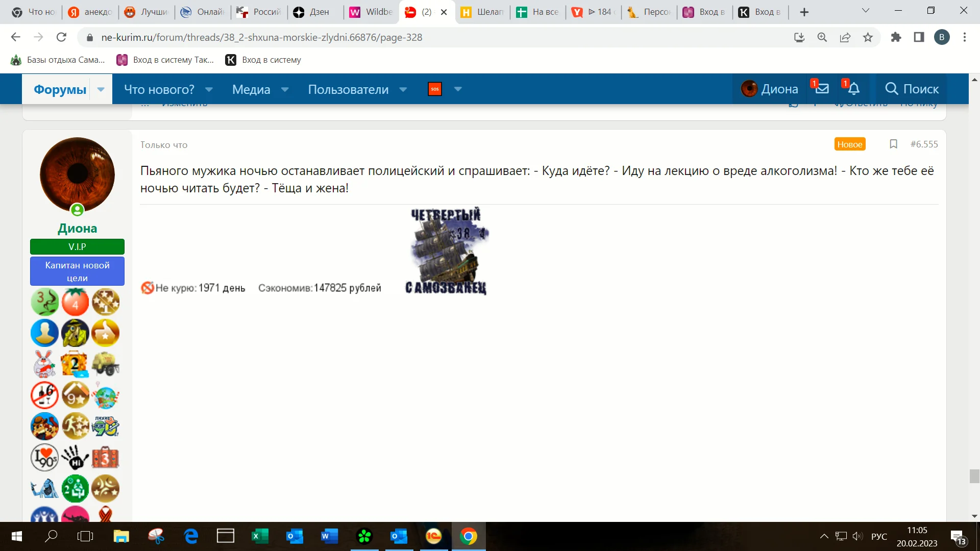Screen dimensions: 980x551
Task: Click the no-alcohol badge with number 6
Action: [44, 395]
